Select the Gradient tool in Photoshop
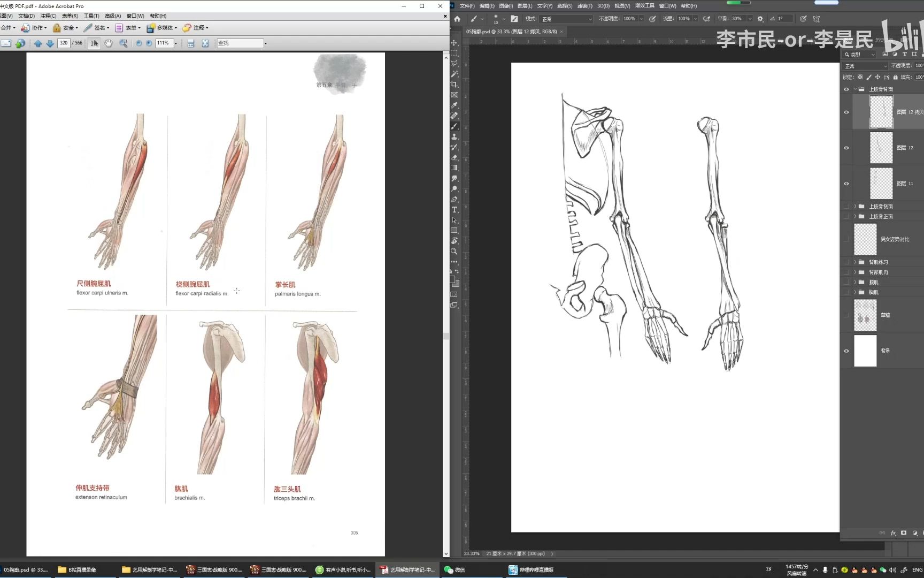 454,168
